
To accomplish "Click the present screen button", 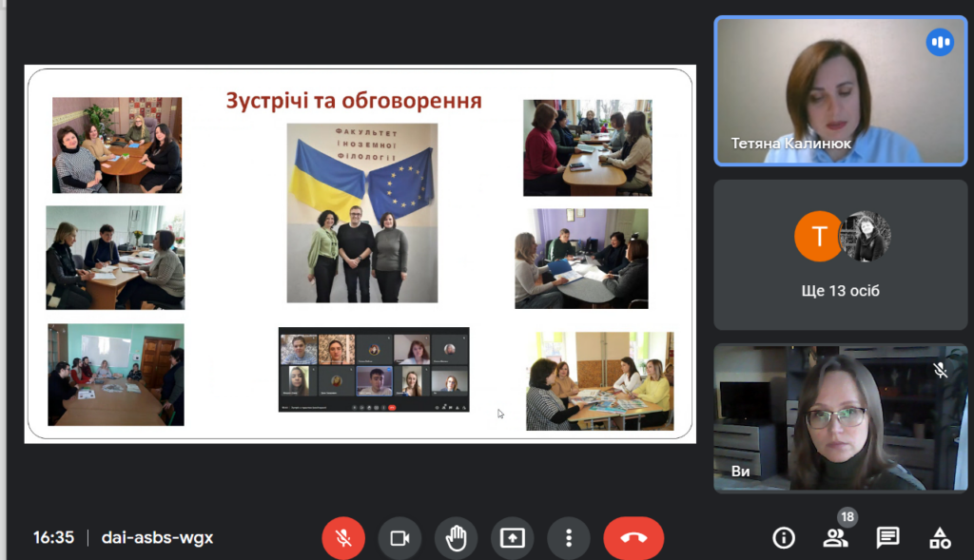I will coord(513,538).
